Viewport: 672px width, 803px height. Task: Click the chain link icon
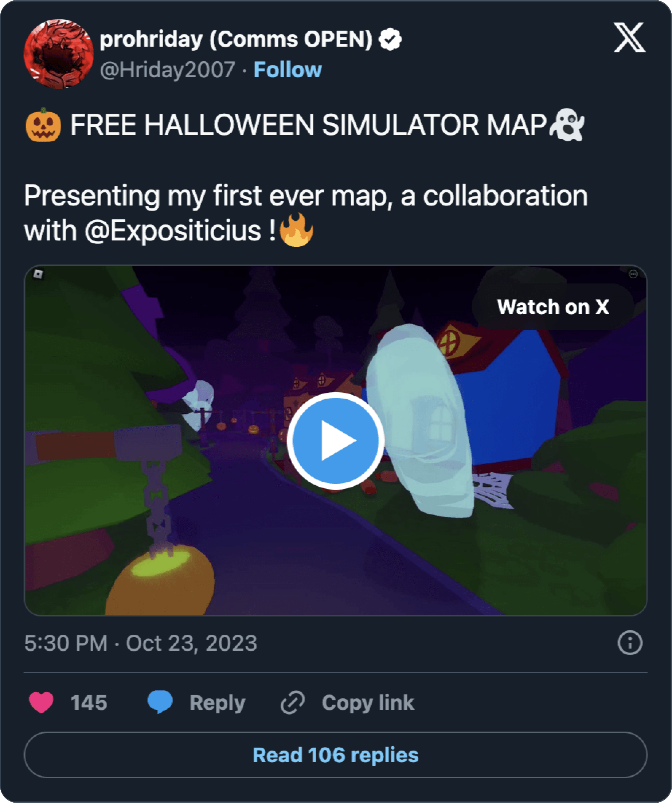pos(293,702)
